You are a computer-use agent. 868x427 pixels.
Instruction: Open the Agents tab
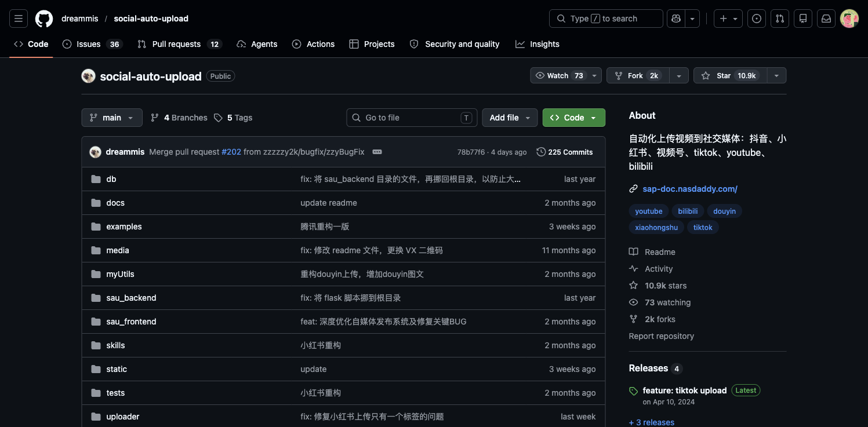coord(257,44)
